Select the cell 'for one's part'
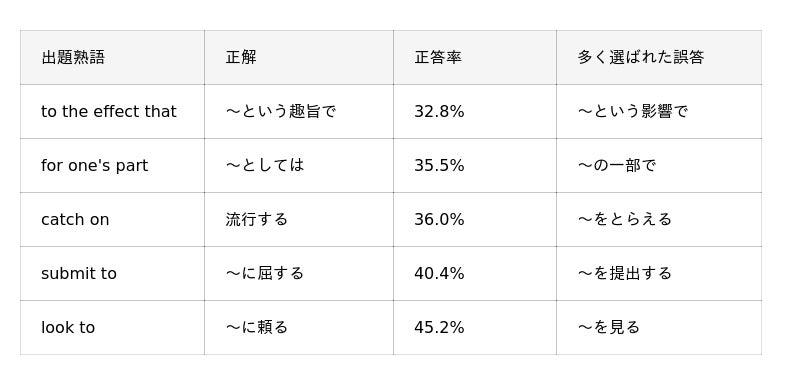This screenshot has height=385, width=800. (x=112, y=166)
